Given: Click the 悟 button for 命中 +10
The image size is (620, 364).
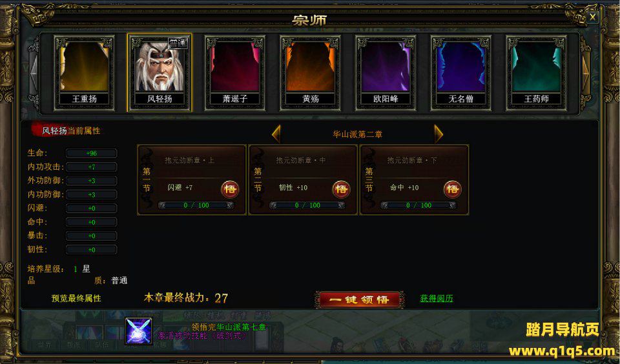Looking at the screenshot, I should (452, 189).
